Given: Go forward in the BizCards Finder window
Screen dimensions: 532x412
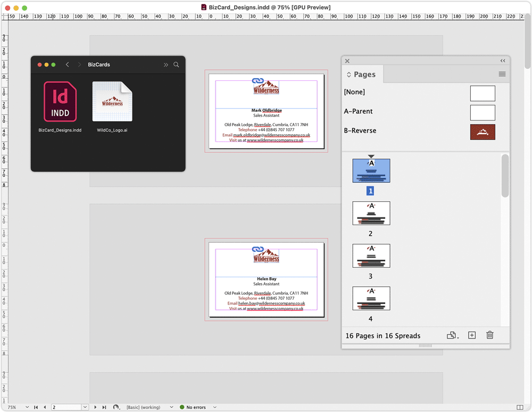Looking at the screenshot, I should point(79,64).
